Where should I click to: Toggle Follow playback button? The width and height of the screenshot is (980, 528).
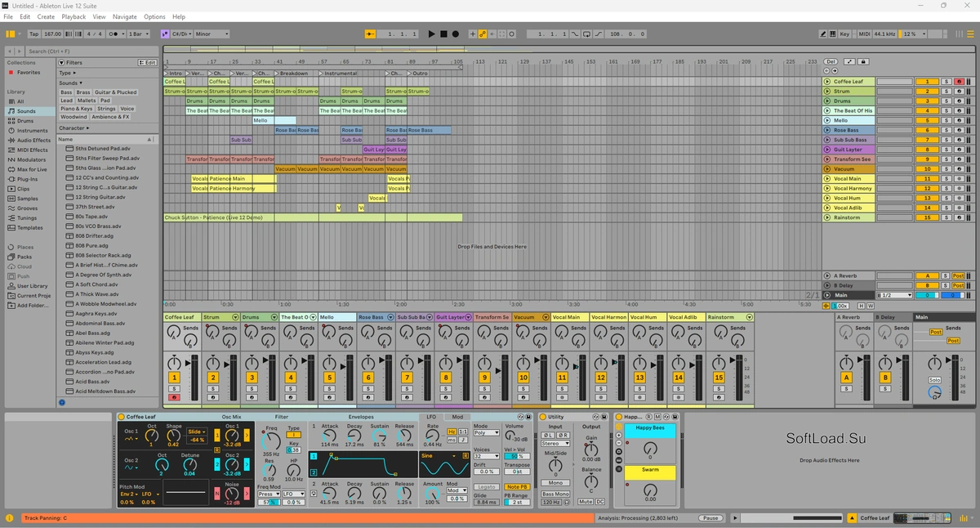click(370, 34)
